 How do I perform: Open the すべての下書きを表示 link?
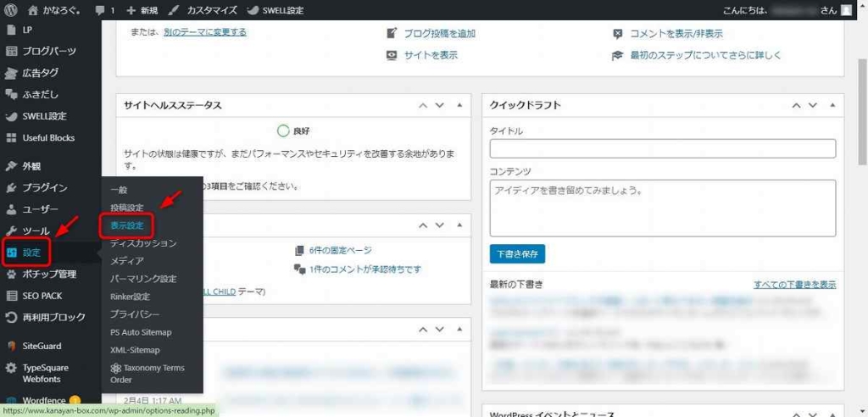coord(794,284)
